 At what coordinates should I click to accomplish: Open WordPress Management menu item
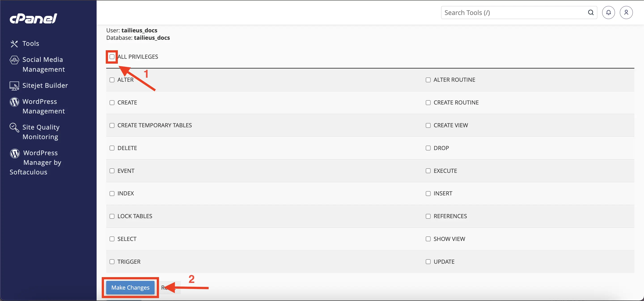click(44, 106)
